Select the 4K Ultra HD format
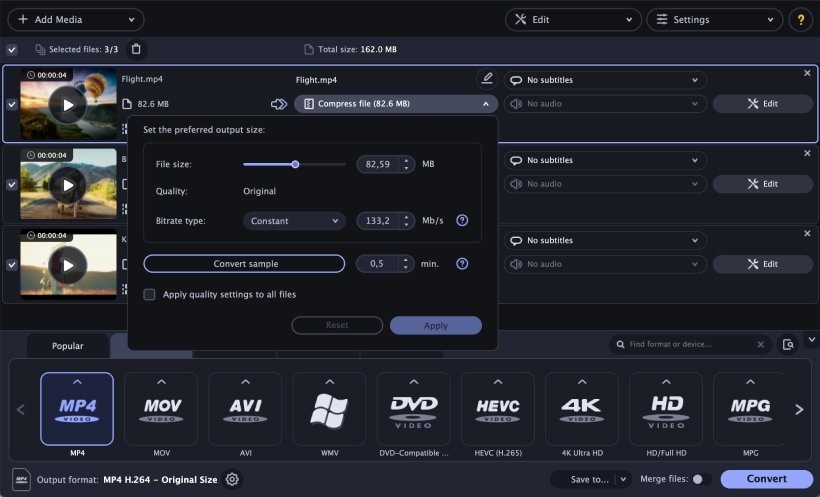This screenshot has width=820, height=497. [x=582, y=409]
